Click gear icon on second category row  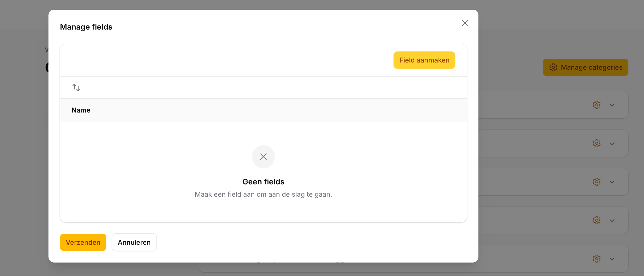click(596, 144)
